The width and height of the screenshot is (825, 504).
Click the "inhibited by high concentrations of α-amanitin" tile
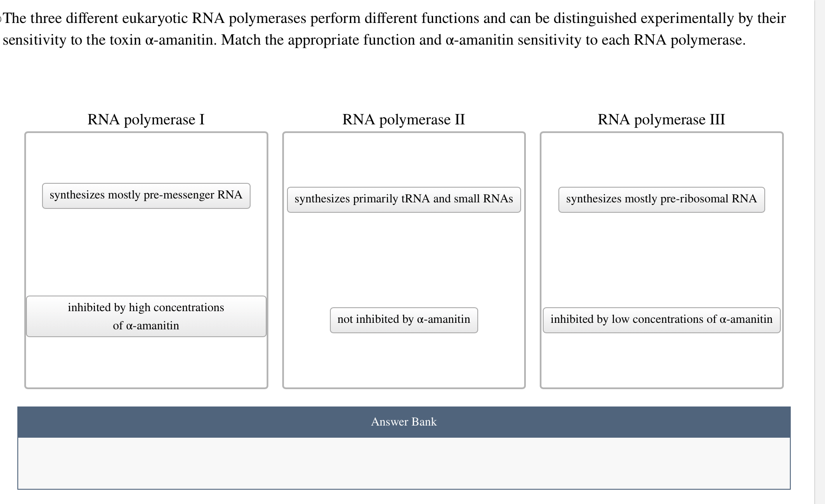point(146,316)
